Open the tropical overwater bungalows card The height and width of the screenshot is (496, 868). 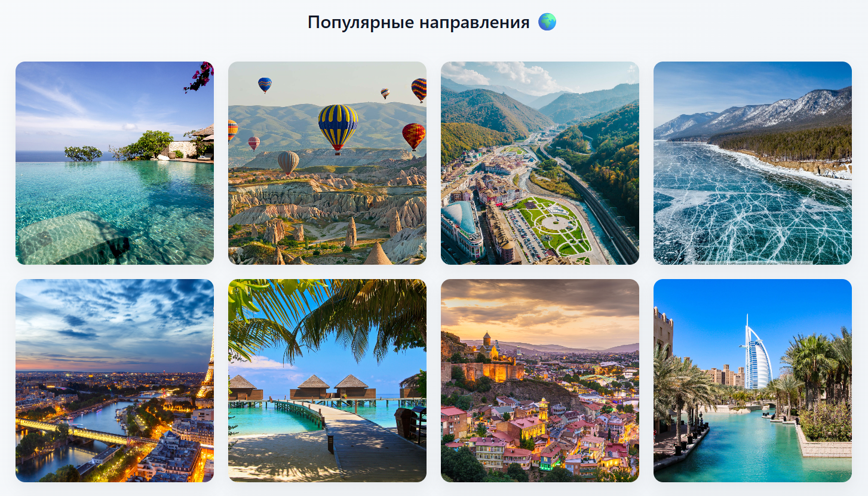[x=327, y=381]
